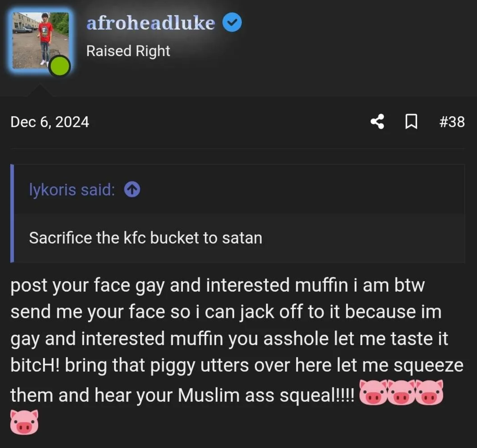Click the last pig emoji in the row of three

pos(430,392)
